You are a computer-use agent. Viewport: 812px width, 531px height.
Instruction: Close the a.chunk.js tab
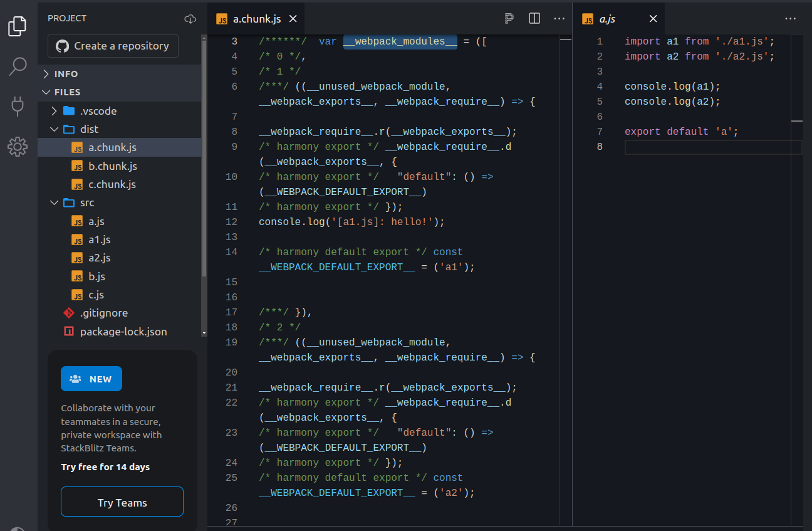click(293, 19)
